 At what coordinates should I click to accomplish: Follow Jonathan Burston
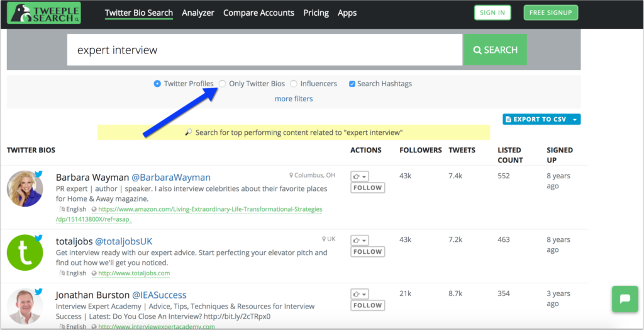[x=367, y=305]
